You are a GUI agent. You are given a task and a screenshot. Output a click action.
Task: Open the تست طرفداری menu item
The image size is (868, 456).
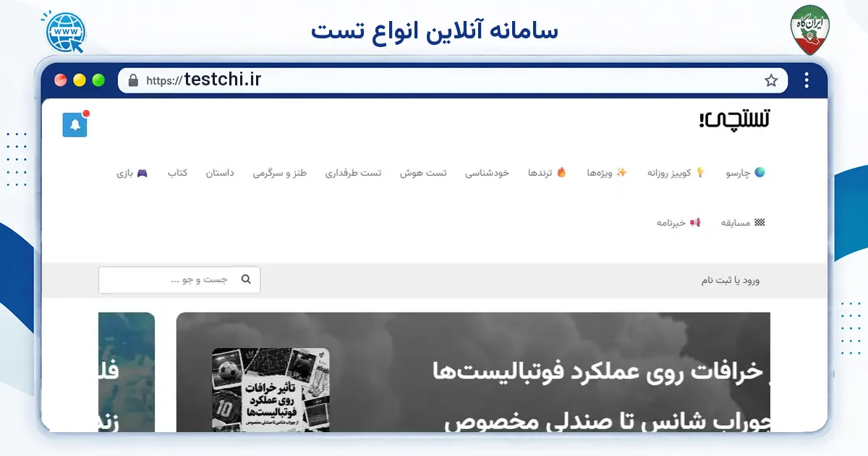[353, 173]
